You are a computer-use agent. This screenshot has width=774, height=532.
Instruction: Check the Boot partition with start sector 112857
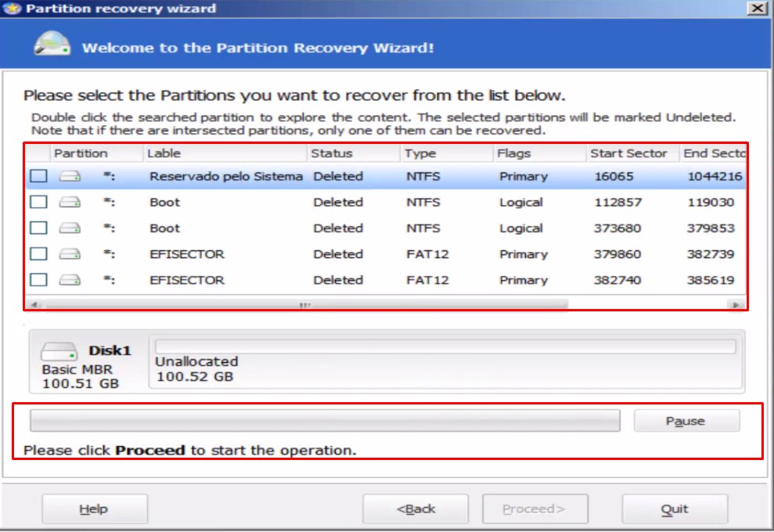(x=38, y=202)
